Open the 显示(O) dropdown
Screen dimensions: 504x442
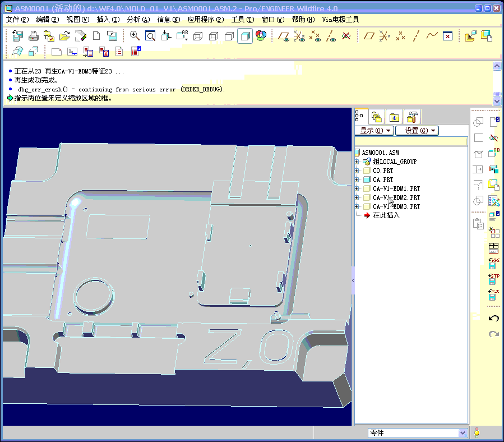[x=374, y=131]
